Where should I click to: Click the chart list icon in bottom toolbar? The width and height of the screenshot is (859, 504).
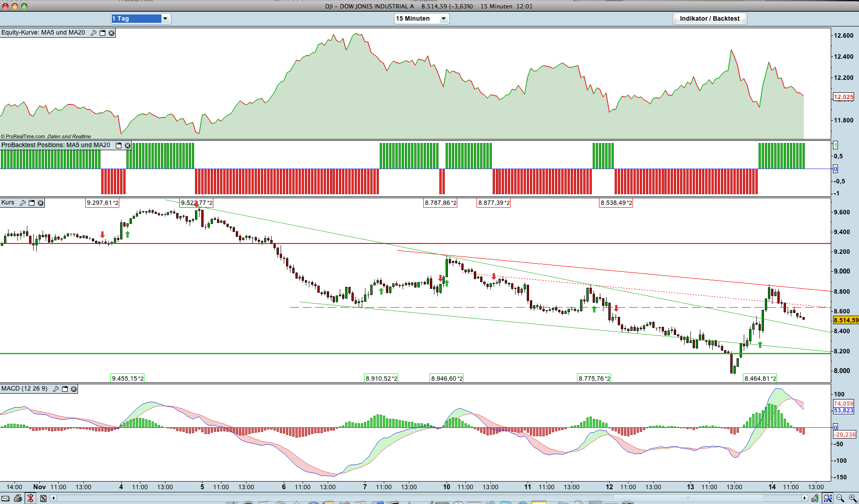[43, 498]
